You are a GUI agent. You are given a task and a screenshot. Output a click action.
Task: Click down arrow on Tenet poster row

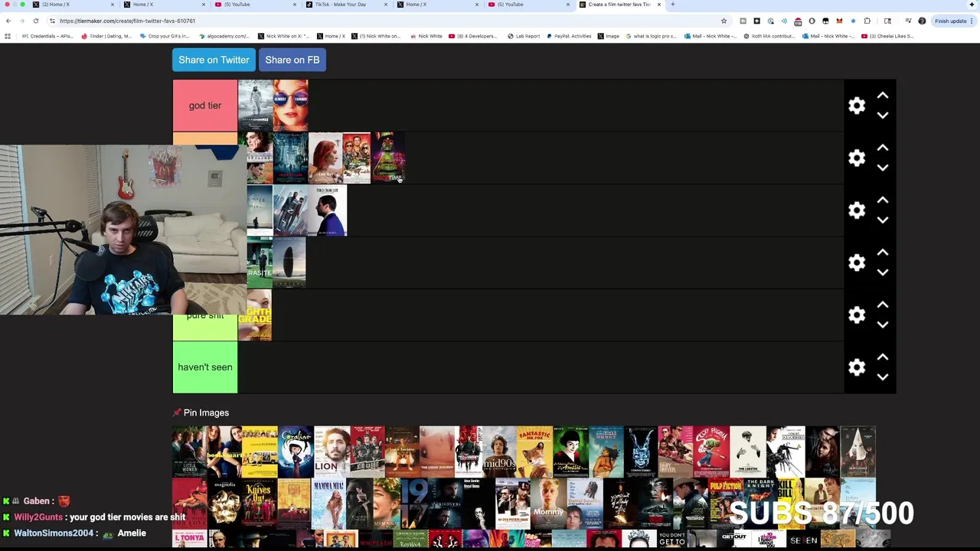pyautogui.click(x=883, y=220)
